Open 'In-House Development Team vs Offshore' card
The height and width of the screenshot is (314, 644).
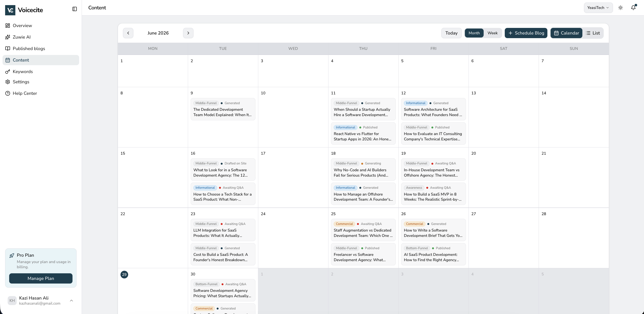tap(433, 169)
